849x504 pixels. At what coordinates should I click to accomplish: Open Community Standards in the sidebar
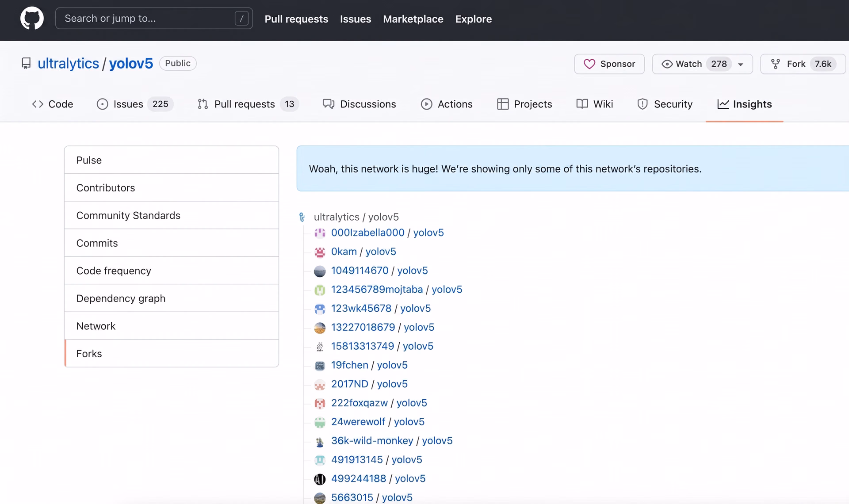tap(172, 215)
